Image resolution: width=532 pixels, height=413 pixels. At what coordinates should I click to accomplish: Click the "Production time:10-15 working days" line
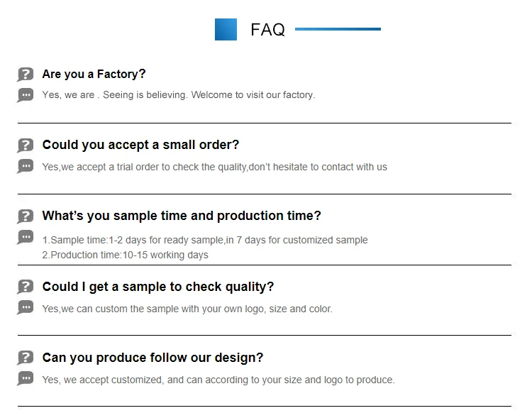tap(126, 255)
